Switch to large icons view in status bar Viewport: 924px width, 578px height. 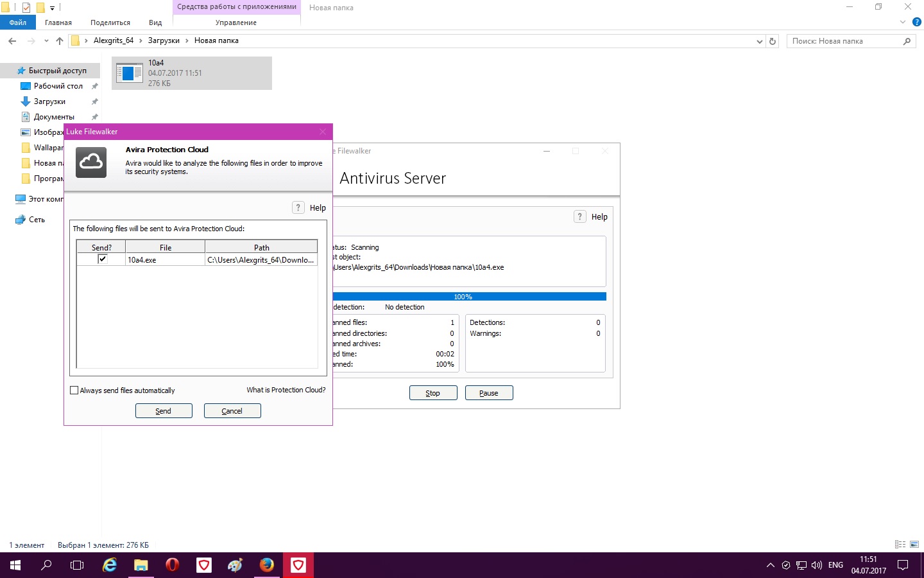[x=914, y=545]
